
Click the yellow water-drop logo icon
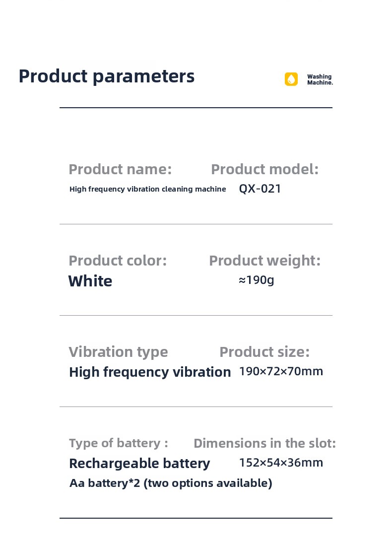[291, 79]
